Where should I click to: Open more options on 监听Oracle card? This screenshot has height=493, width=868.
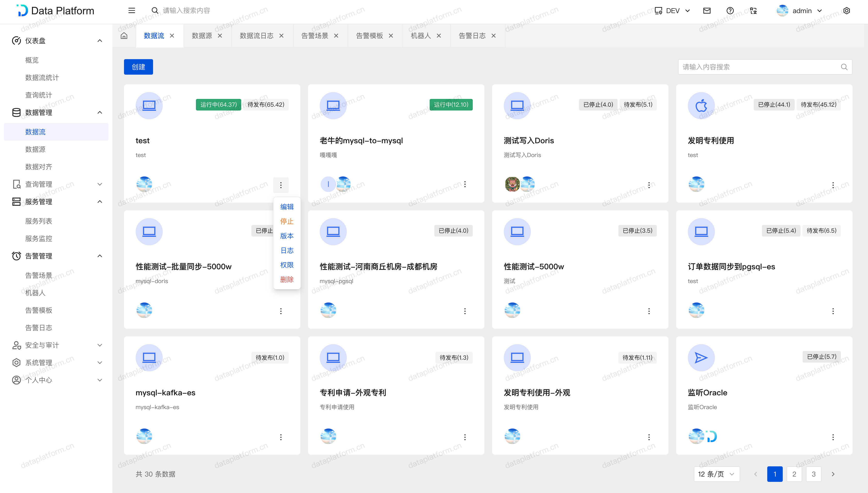[833, 437]
